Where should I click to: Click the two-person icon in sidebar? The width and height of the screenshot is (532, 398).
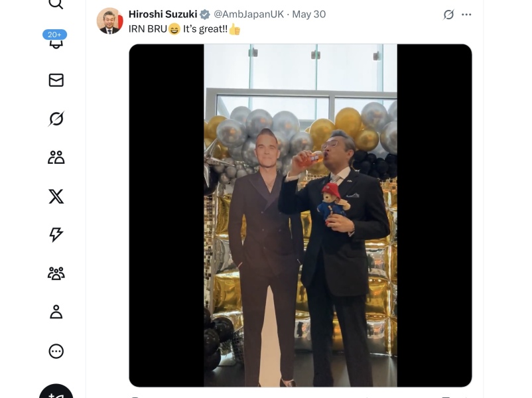click(56, 157)
